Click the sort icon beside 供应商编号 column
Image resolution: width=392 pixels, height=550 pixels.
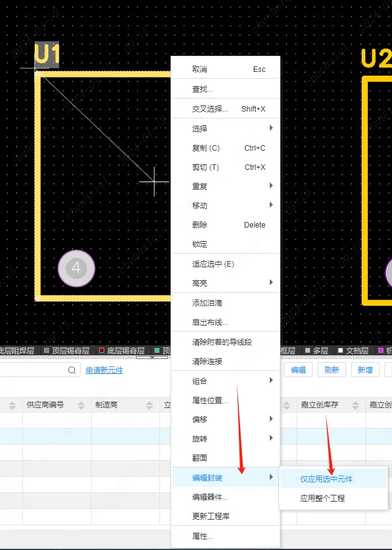(80, 405)
